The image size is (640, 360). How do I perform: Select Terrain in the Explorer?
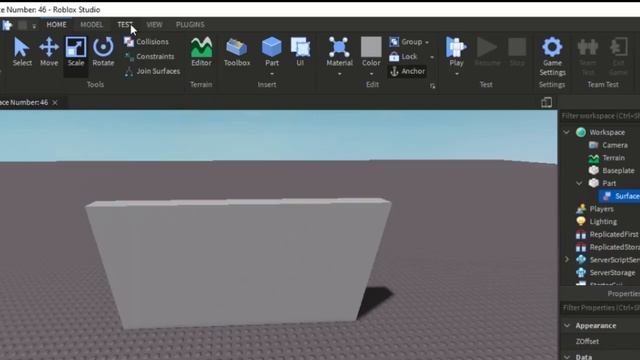(x=613, y=158)
